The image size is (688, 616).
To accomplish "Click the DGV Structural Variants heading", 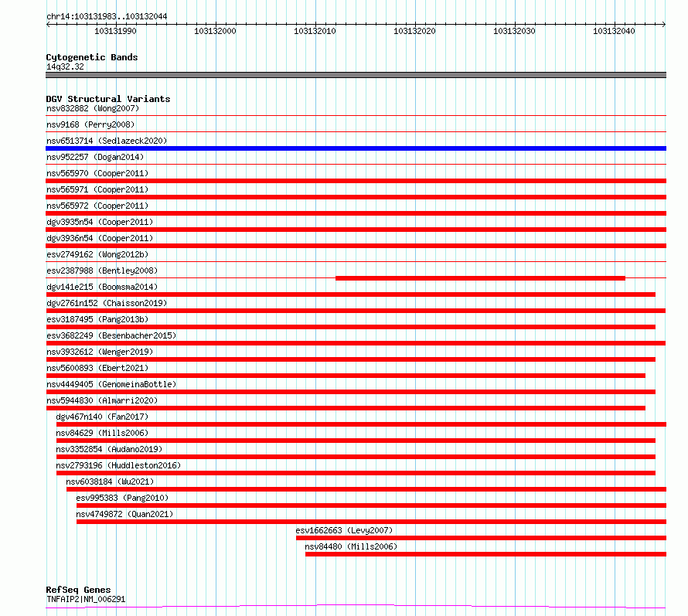I will pyautogui.click(x=108, y=99).
